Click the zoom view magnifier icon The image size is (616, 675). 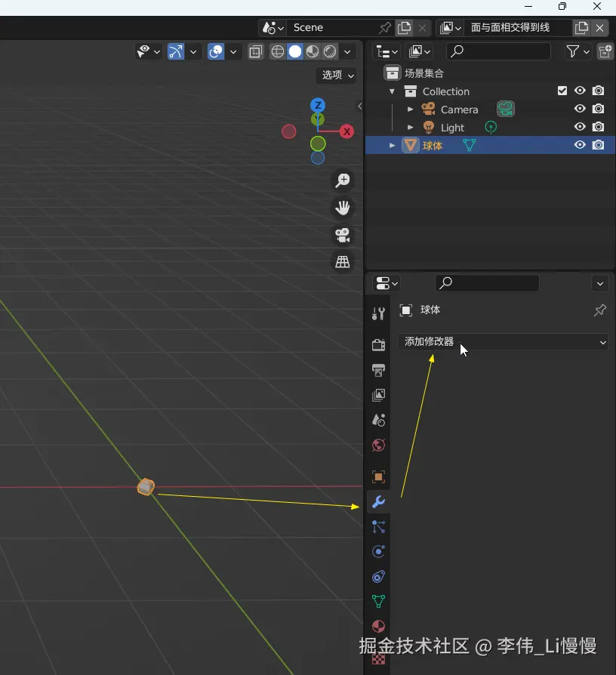pyautogui.click(x=343, y=180)
